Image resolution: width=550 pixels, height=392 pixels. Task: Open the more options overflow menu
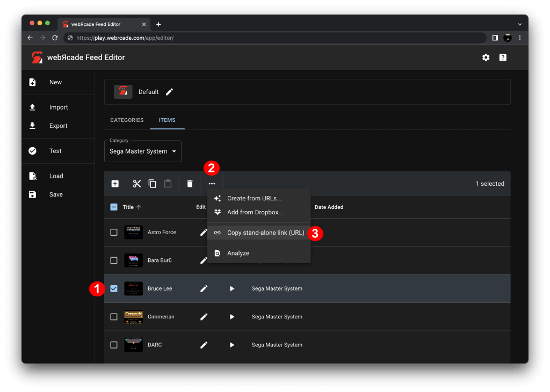pyautogui.click(x=212, y=183)
